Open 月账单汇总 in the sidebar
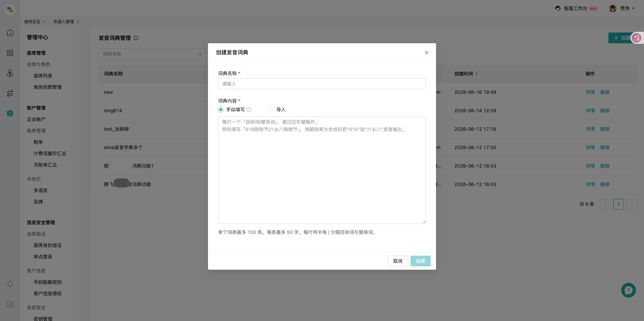Viewport: 644px width, 321px height. click(45, 165)
